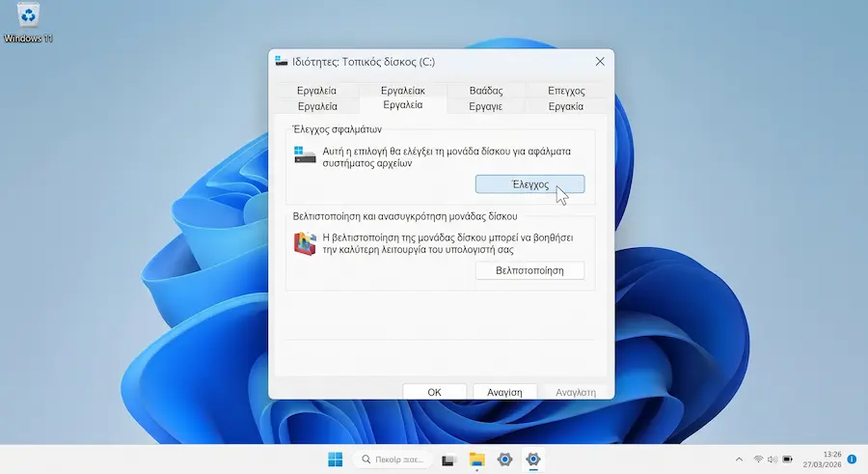Click the Βελτιστοποίηση optimize button

pyautogui.click(x=529, y=270)
